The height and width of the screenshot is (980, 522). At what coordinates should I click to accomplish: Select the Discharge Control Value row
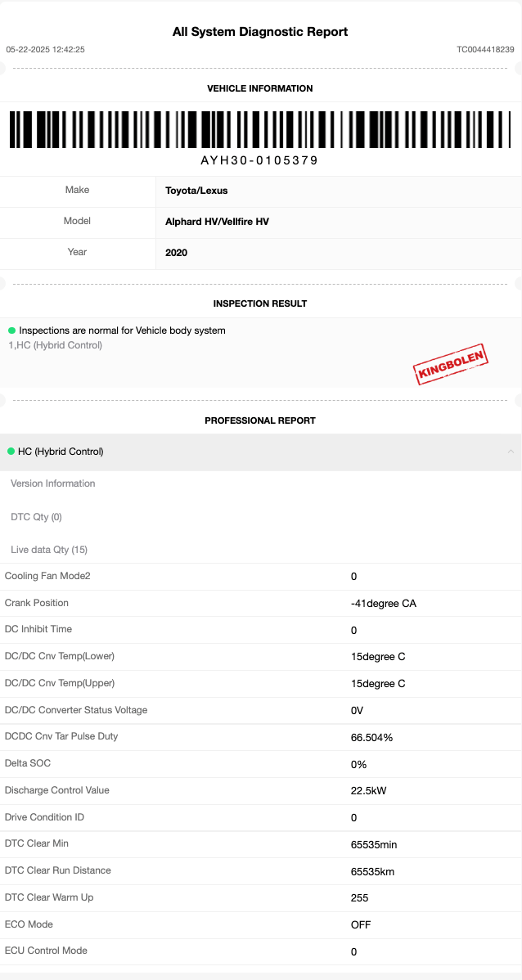coord(261,790)
